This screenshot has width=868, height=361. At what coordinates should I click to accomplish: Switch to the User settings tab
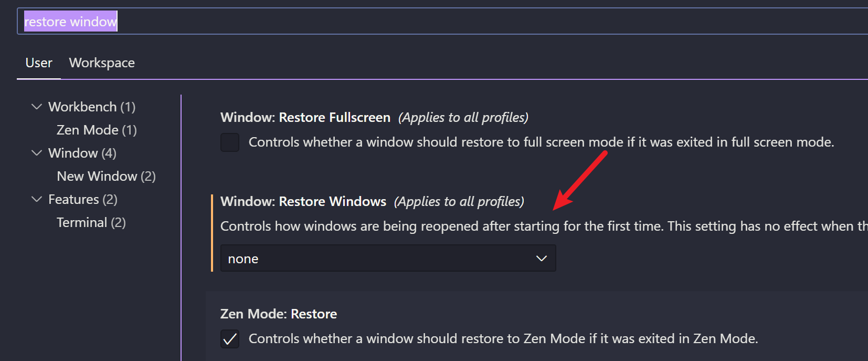click(x=39, y=63)
